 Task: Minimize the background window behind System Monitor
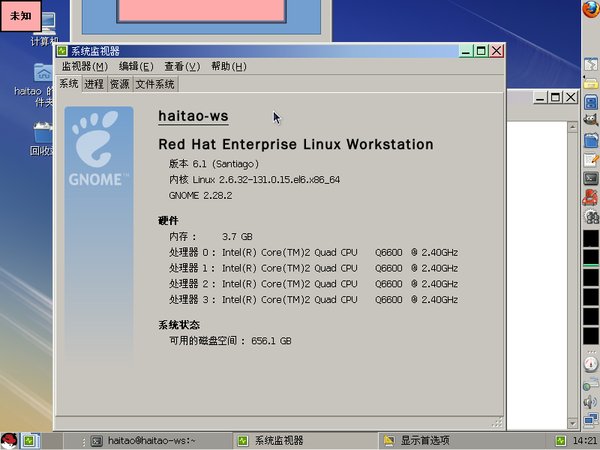pos(540,98)
